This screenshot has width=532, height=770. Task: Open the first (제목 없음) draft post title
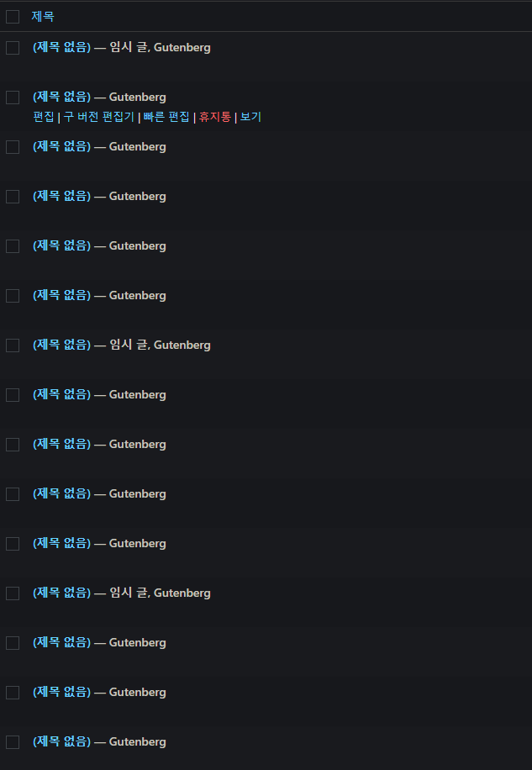pyautogui.click(x=62, y=48)
